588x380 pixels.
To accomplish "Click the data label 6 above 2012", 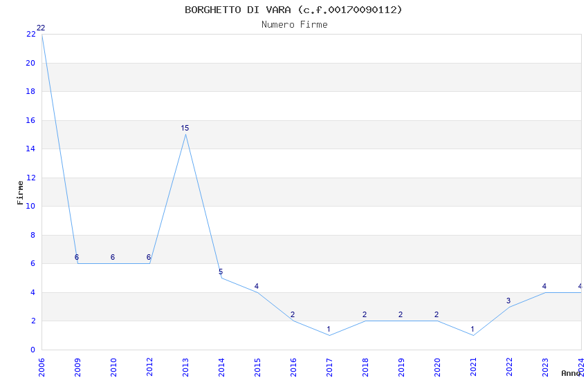I will tap(149, 257).
